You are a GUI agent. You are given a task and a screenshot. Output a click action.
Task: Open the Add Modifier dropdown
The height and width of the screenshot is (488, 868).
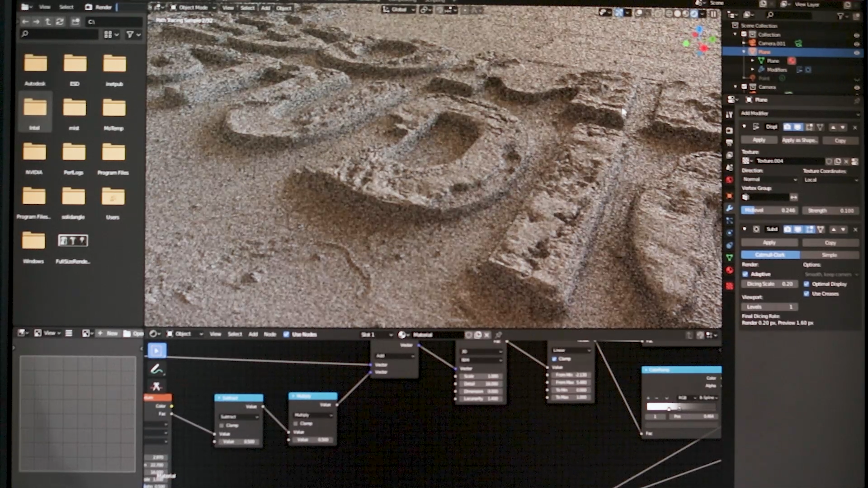click(799, 113)
